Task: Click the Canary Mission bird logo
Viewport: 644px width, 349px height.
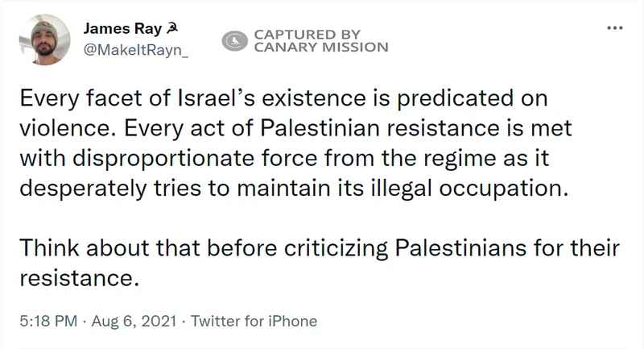Action: click(234, 41)
